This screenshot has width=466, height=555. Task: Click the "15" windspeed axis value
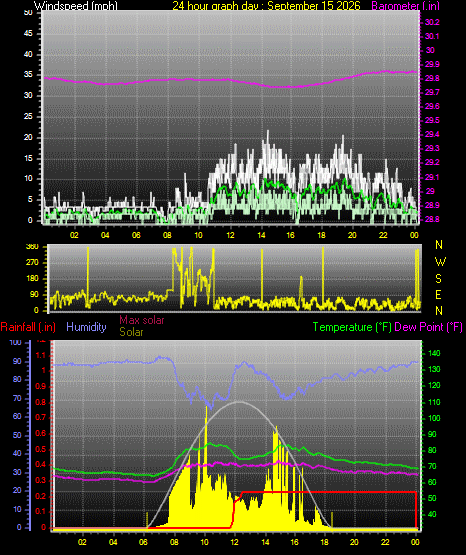pyautogui.click(x=28, y=158)
